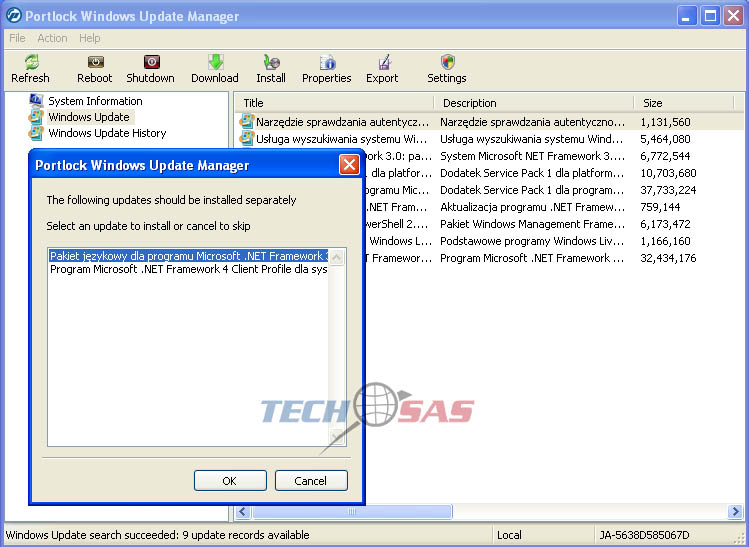The image size is (749, 547).
Task: Open the File menu
Action: (x=17, y=38)
